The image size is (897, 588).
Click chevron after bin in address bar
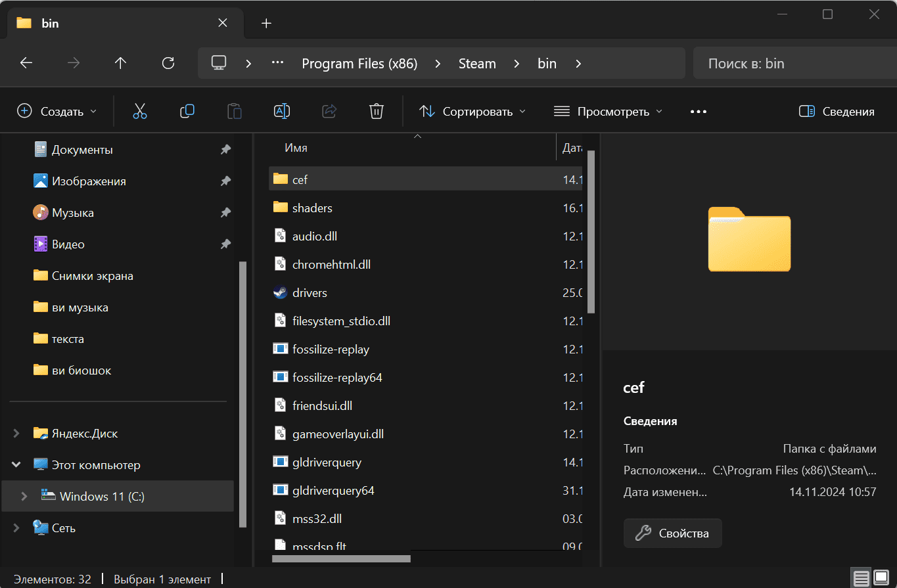tap(578, 64)
